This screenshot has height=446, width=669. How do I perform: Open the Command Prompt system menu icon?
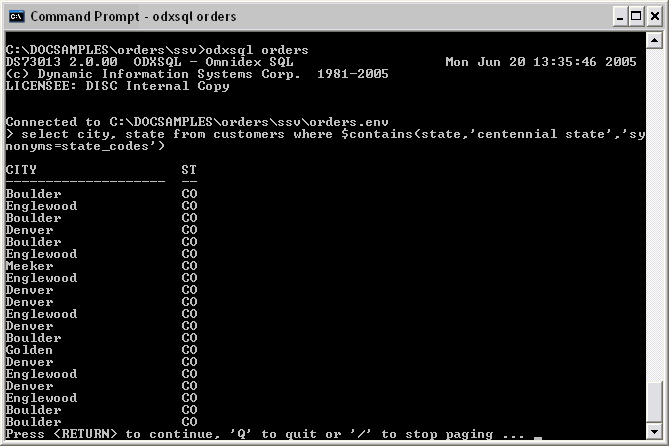pyautogui.click(x=17, y=17)
